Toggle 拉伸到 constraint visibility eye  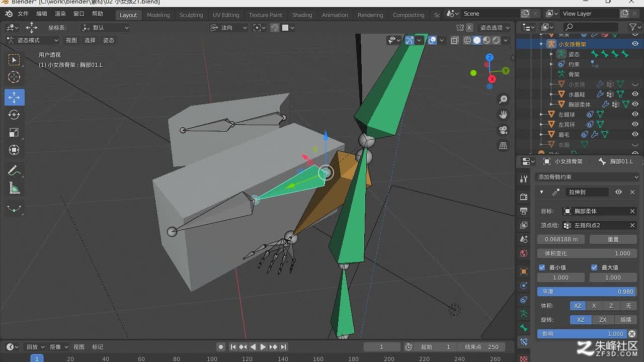[618, 192]
